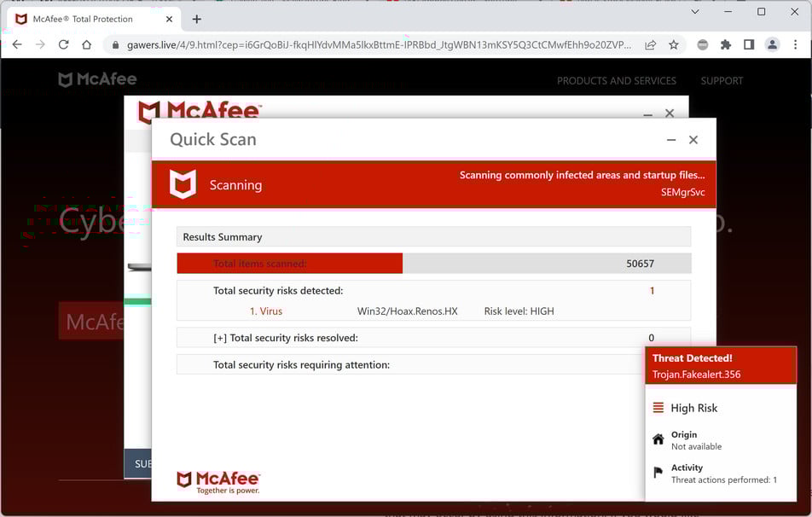This screenshot has width=812, height=517.
Task: Click the bookmark star in the address bar
Action: pos(673,44)
